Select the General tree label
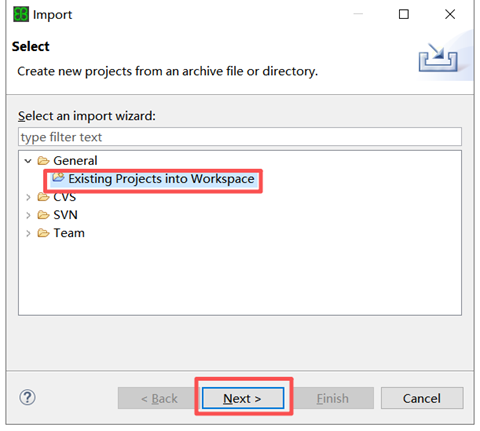Viewport: 480px width, 431px height. click(75, 161)
